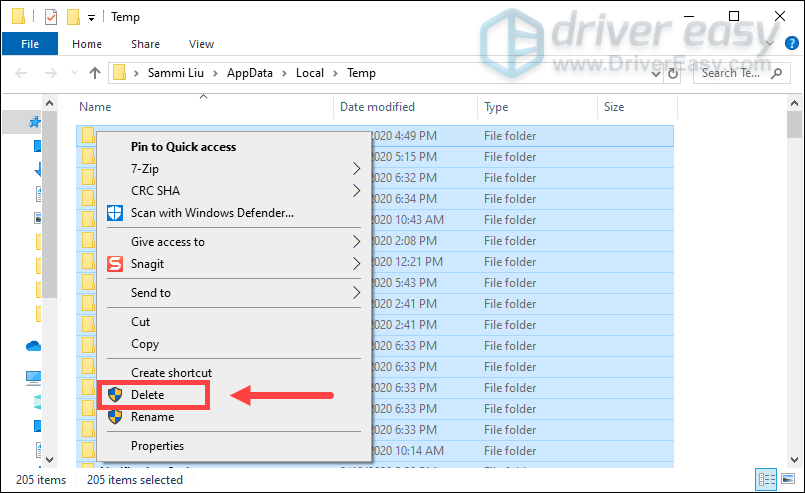
Task: Click the Quick access star icon
Action: pyautogui.click(x=35, y=122)
